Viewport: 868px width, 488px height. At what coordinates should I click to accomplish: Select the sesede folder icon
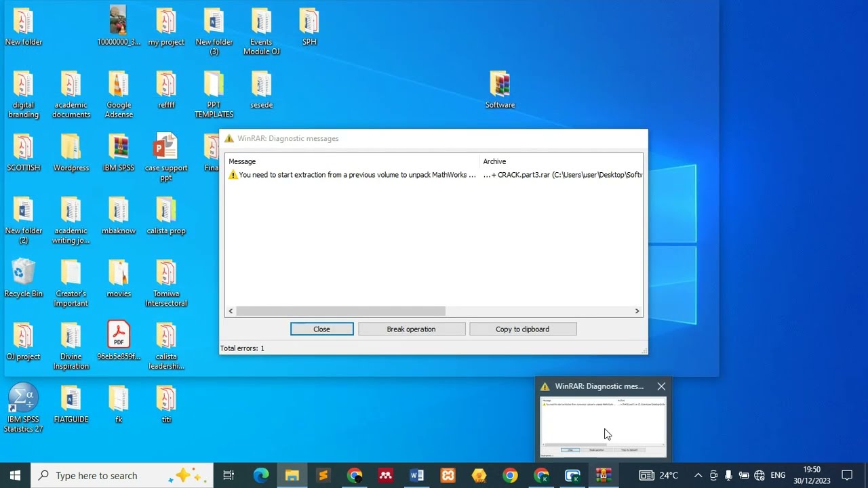261,90
